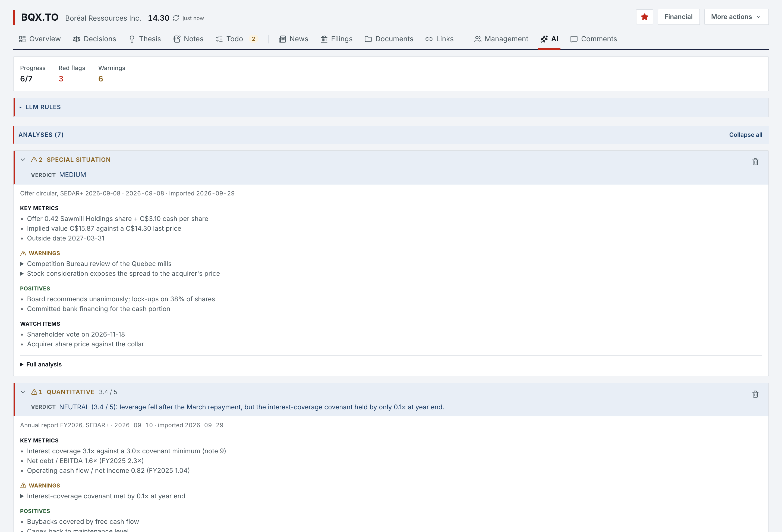The image size is (782, 532).
Task: Delete the Special Situation analysis
Action: [x=755, y=162]
